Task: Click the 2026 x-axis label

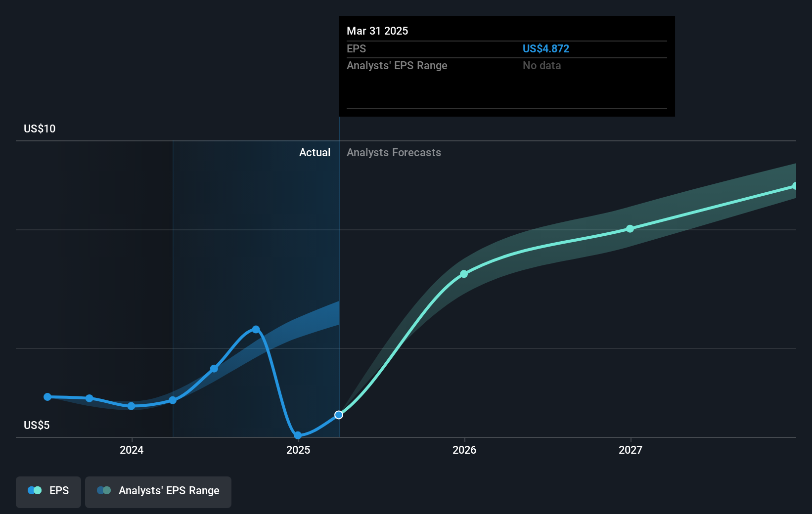Action: tap(464, 450)
